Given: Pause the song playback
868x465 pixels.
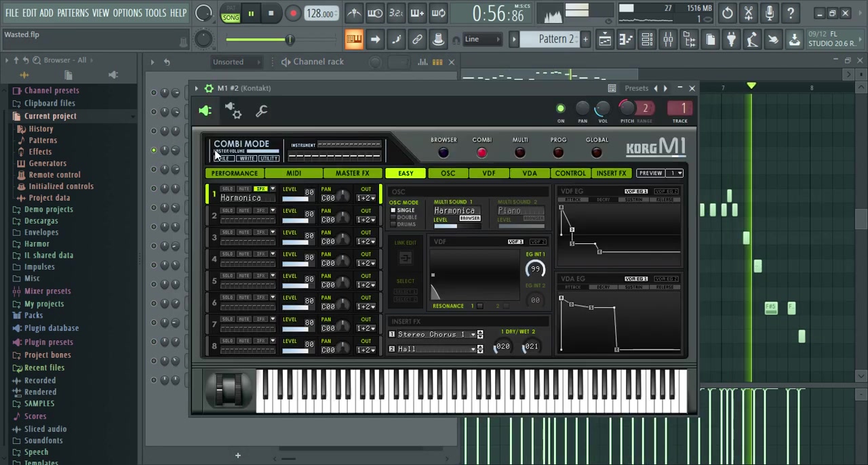Looking at the screenshot, I should (250, 14).
